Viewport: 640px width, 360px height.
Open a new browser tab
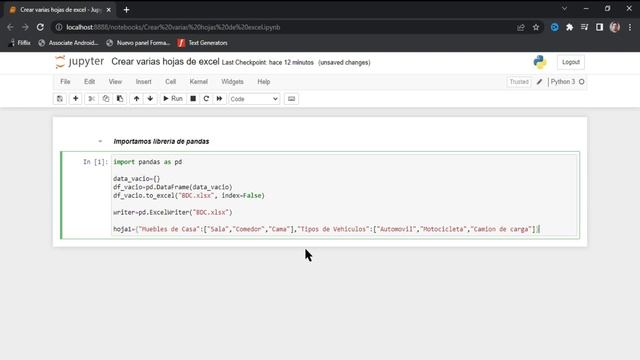point(127,10)
